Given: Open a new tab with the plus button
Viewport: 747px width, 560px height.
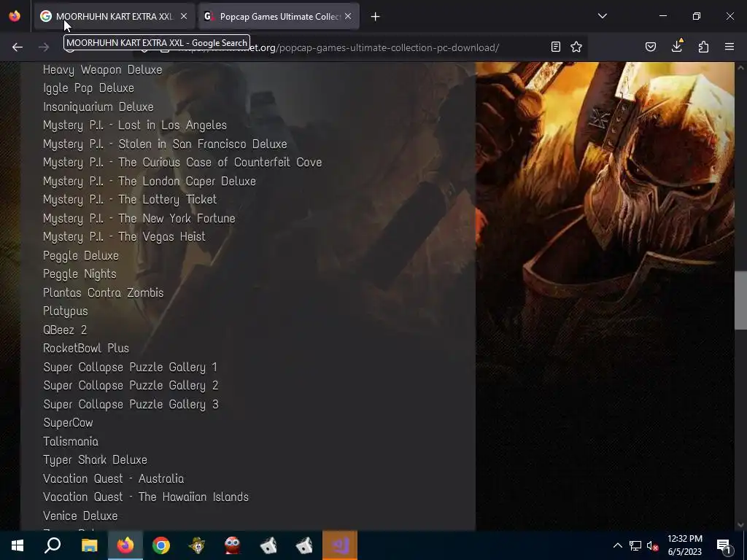Looking at the screenshot, I should point(376,17).
